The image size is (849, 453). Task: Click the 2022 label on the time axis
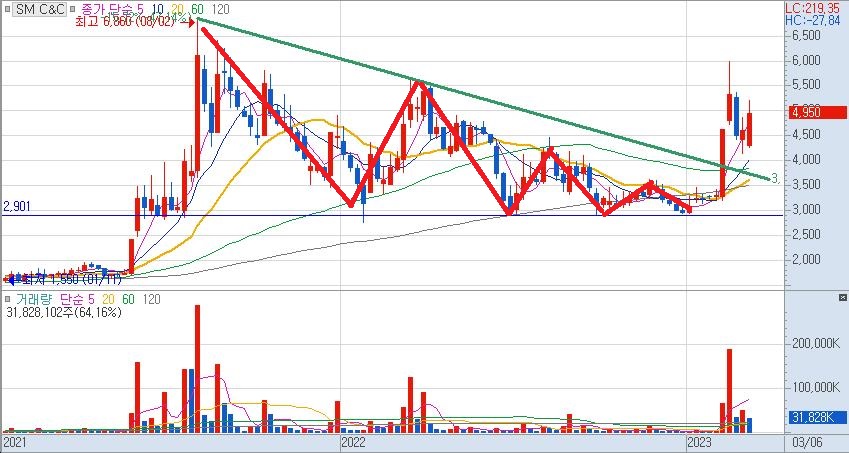pyautogui.click(x=354, y=443)
